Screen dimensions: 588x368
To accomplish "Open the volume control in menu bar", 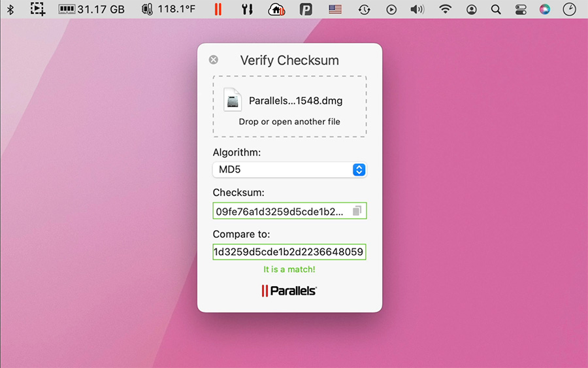I will [x=417, y=9].
